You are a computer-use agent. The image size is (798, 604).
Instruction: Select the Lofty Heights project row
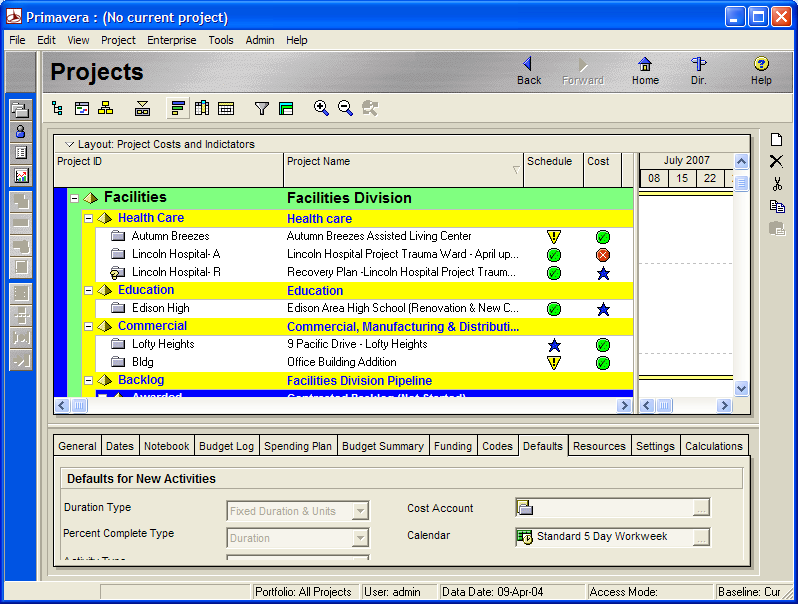coord(364,344)
